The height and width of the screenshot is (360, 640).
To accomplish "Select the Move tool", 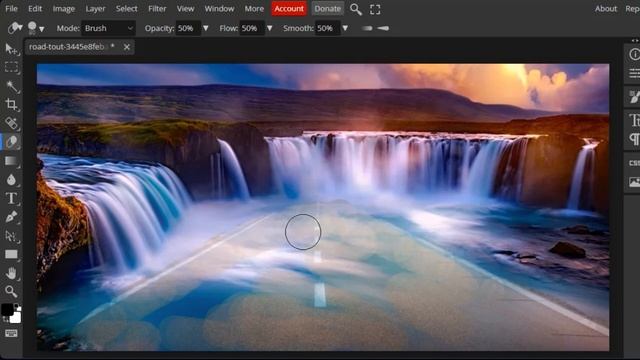I will coord(11,49).
